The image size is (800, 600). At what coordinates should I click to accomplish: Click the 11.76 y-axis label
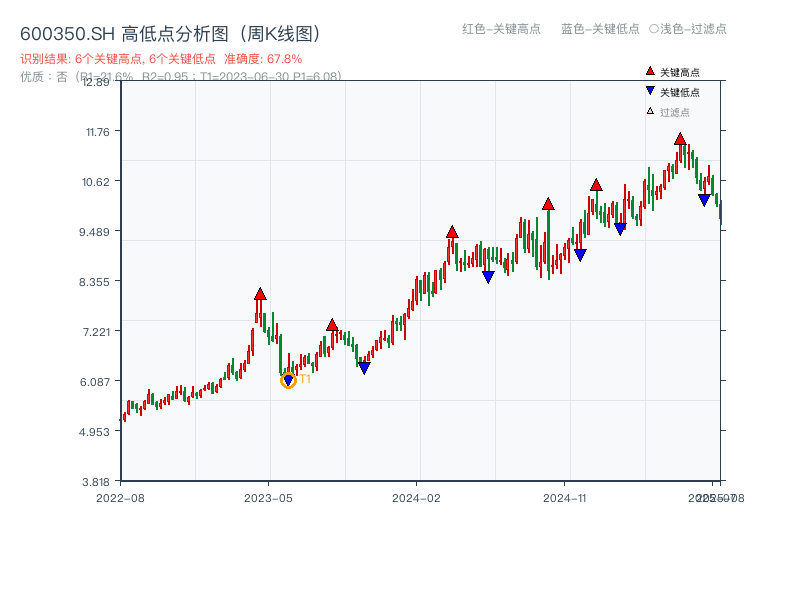[97, 132]
